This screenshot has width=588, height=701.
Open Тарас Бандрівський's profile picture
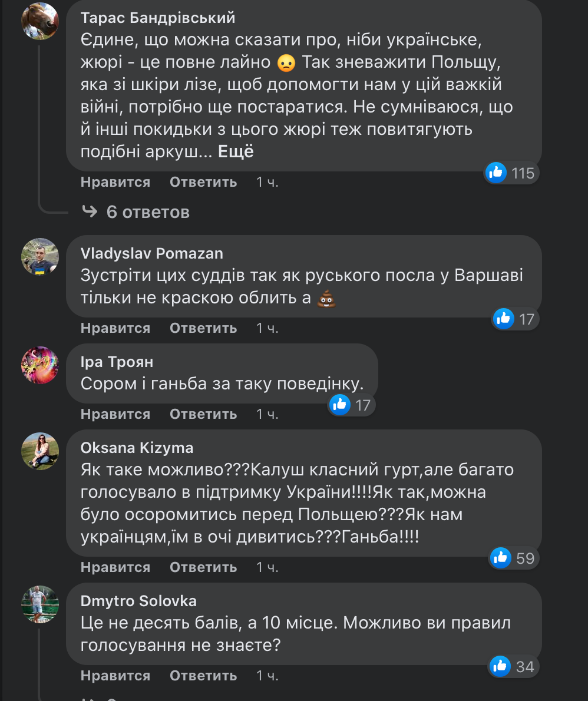pyautogui.click(x=40, y=21)
